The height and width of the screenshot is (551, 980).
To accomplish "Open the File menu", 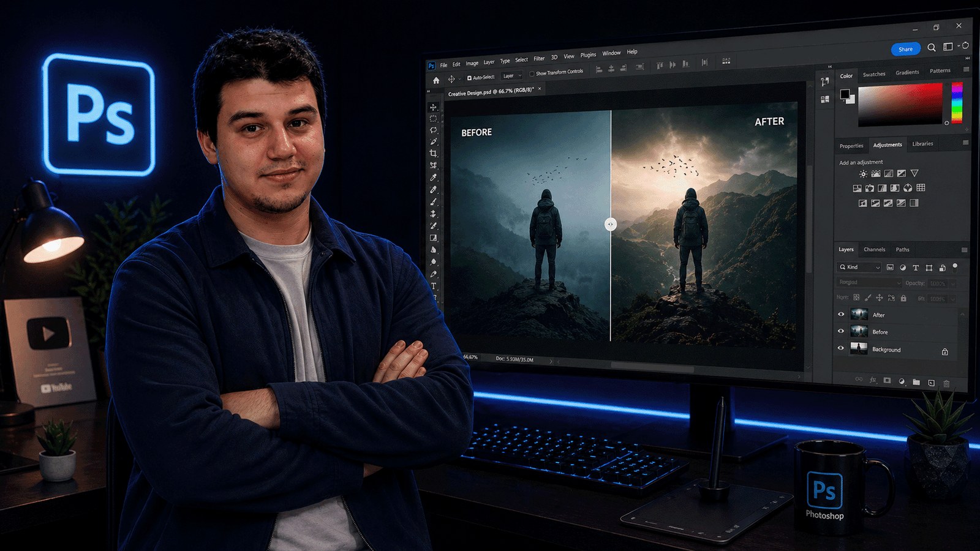I will pyautogui.click(x=443, y=65).
